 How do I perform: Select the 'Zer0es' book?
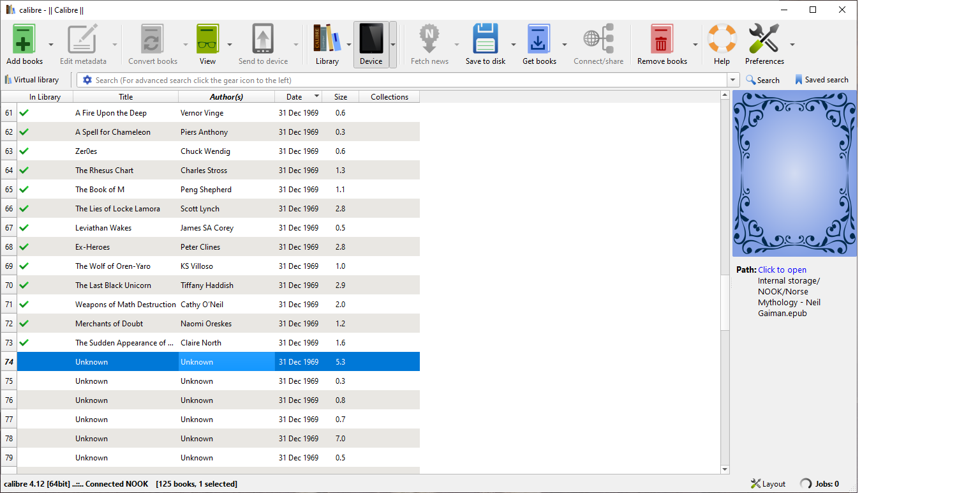click(x=86, y=151)
